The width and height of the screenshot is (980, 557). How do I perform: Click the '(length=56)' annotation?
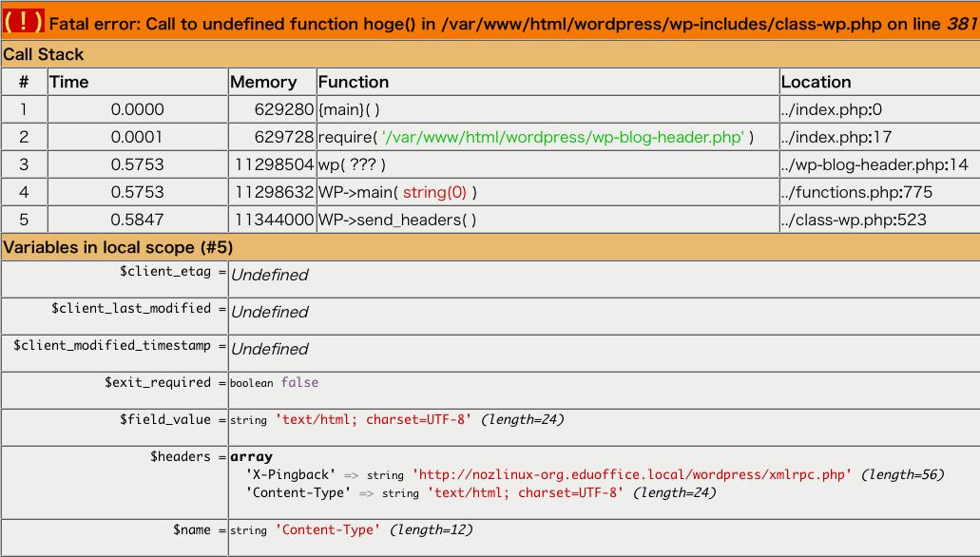tap(902, 474)
